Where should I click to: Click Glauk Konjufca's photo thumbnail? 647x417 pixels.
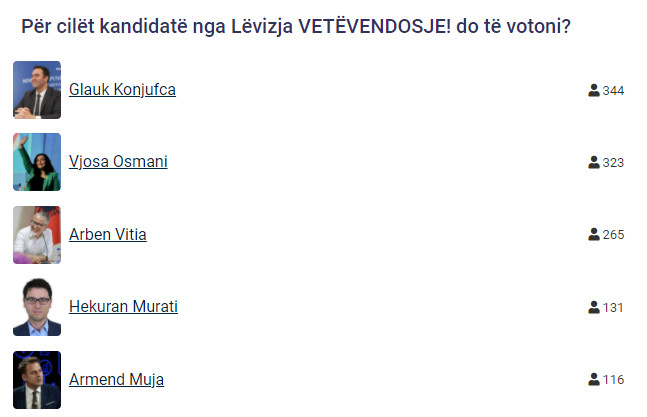point(37,90)
